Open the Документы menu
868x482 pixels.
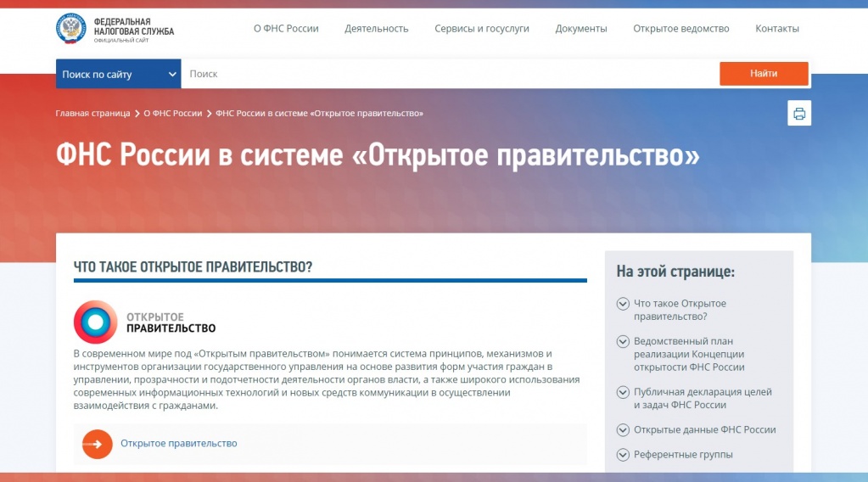(x=581, y=28)
